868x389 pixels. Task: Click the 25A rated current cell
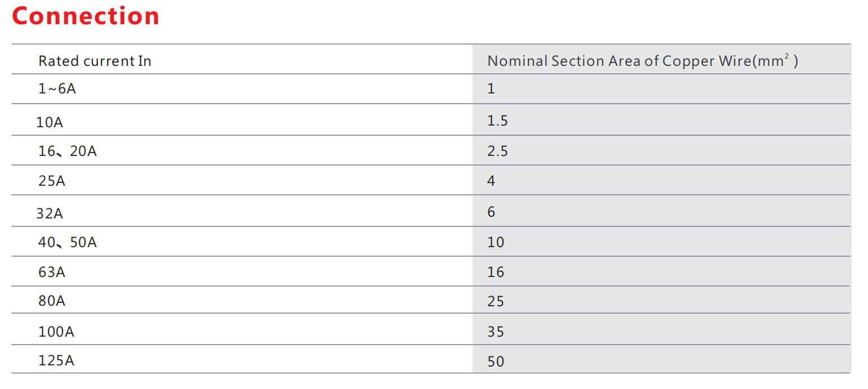point(52,181)
